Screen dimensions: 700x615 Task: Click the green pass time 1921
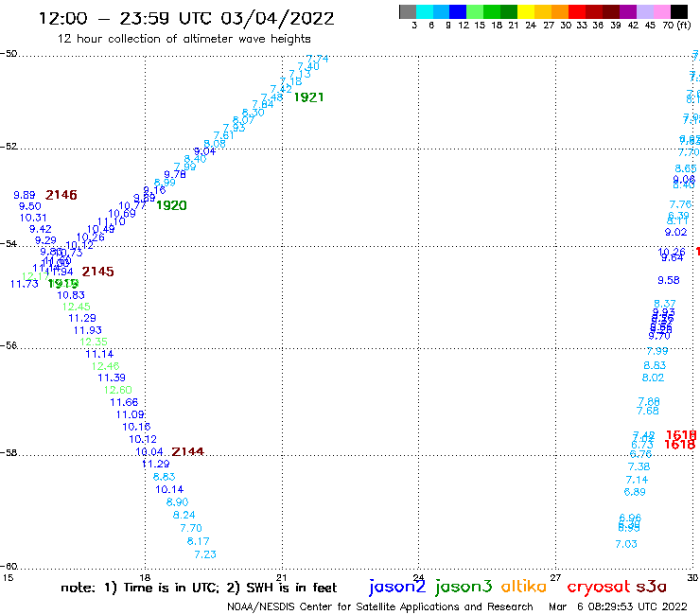click(308, 97)
